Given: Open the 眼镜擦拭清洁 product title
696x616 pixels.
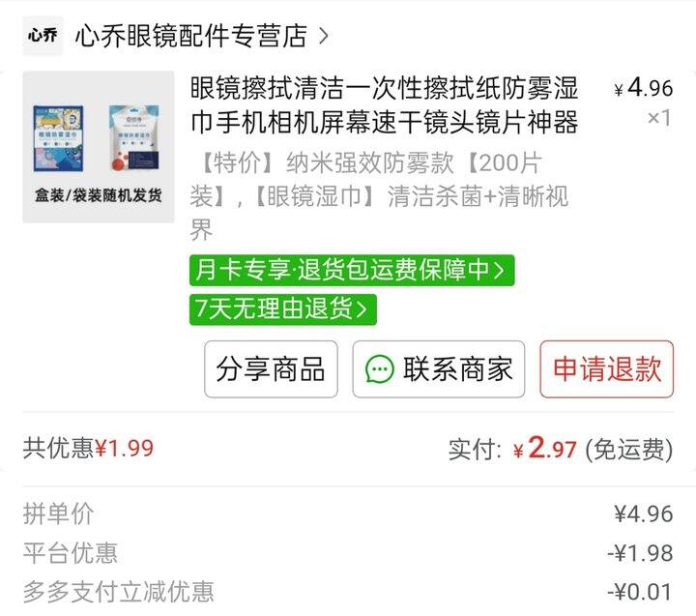Looking at the screenshot, I should click(385, 105).
